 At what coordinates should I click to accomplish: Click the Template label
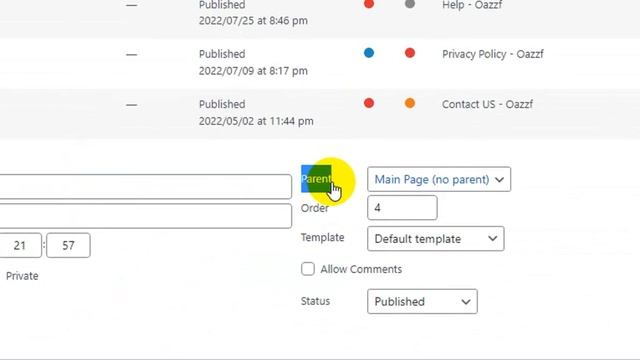pyautogui.click(x=322, y=238)
